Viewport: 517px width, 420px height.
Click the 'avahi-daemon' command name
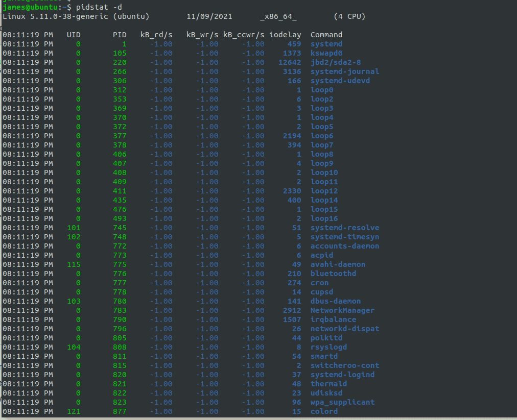[338, 264]
